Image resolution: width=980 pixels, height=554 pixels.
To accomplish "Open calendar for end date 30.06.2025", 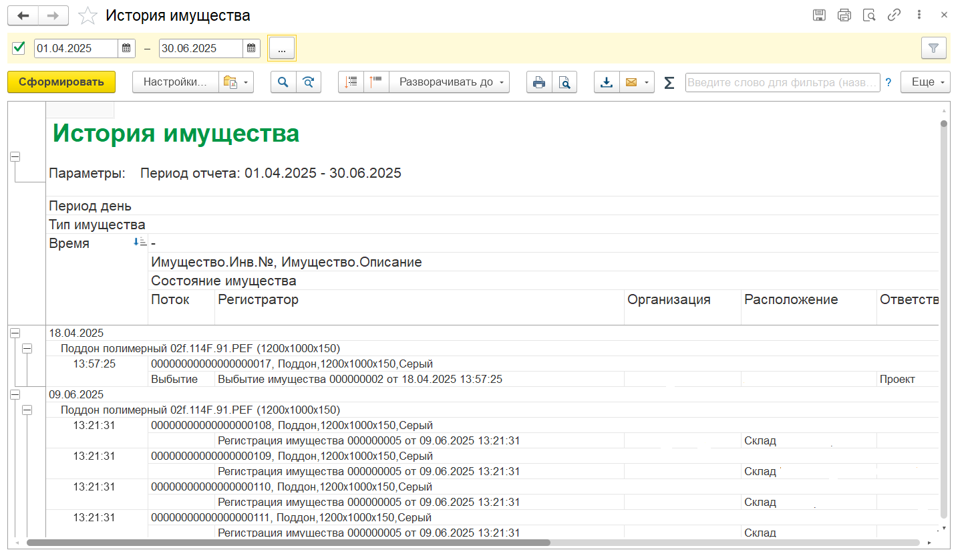I will (251, 48).
